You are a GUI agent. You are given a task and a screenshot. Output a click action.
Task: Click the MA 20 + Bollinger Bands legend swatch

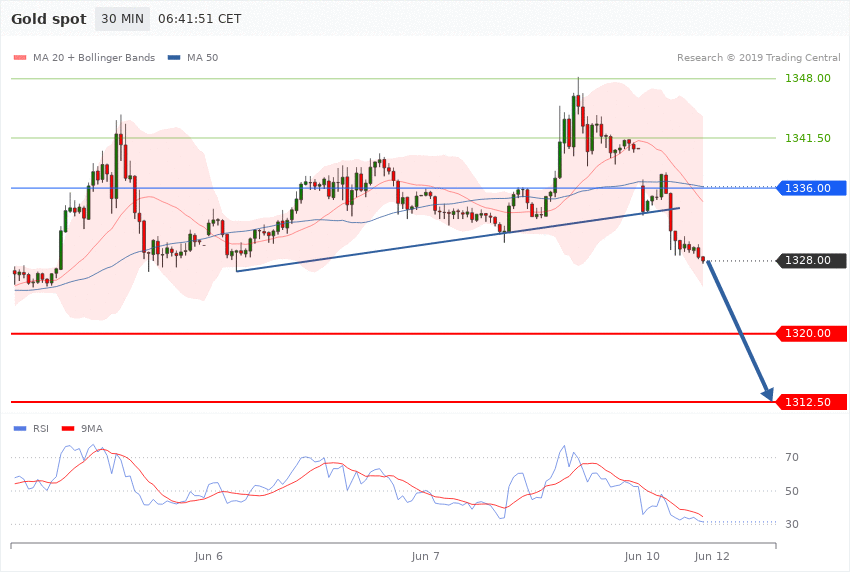pyautogui.click(x=20, y=57)
